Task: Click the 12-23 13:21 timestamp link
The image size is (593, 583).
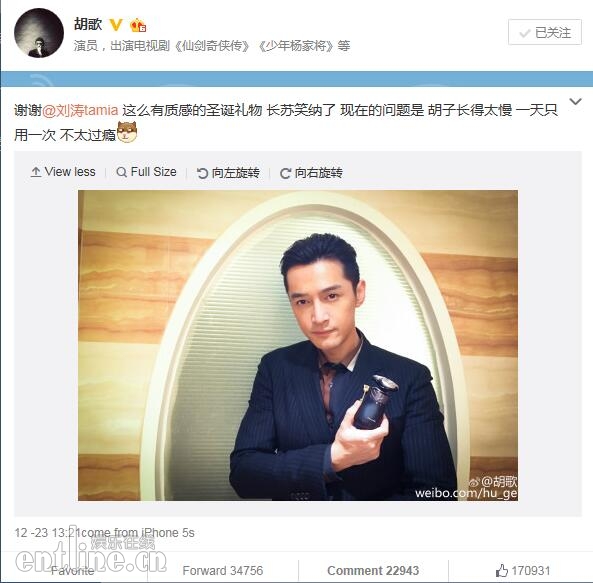Action: 48,533
